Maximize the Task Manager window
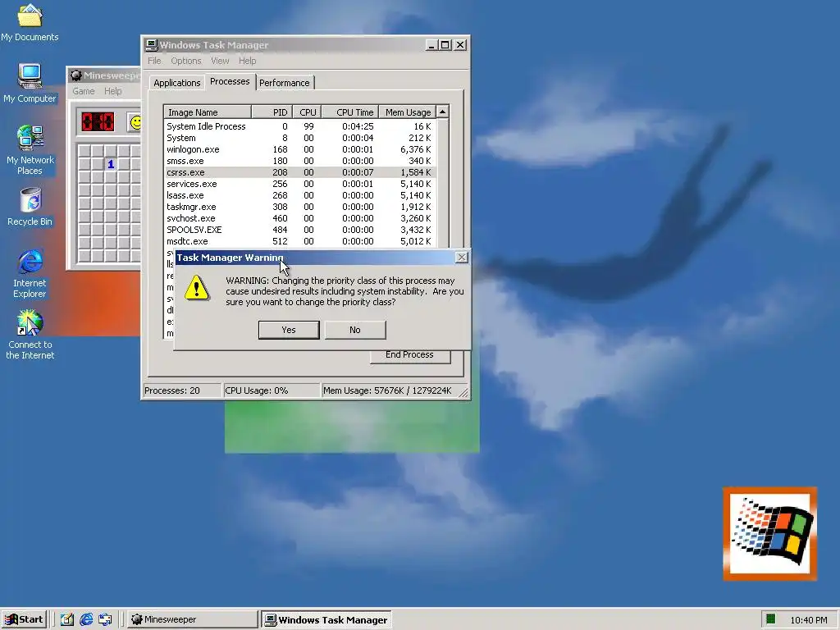The width and height of the screenshot is (840, 630). [x=445, y=45]
